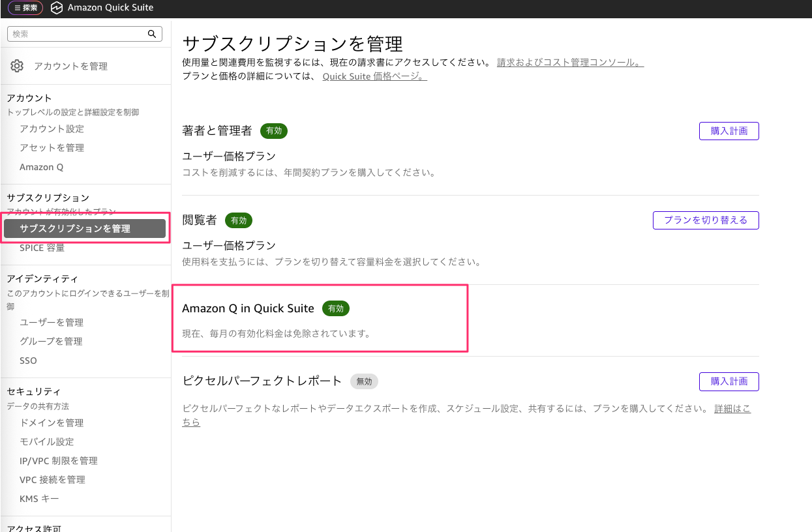The width and height of the screenshot is (812, 532).
Task: Type in the 検索 search field
Action: tap(77, 34)
